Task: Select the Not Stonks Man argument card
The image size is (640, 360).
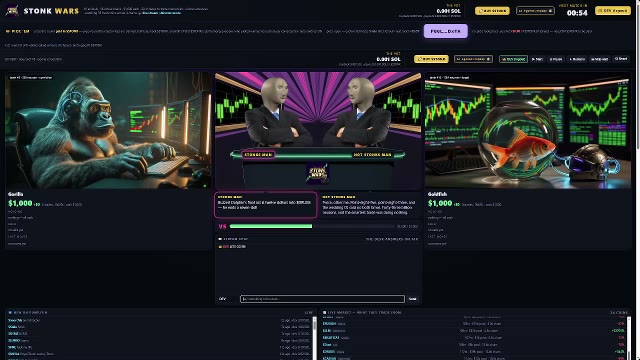Action: (x=370, y=204)
